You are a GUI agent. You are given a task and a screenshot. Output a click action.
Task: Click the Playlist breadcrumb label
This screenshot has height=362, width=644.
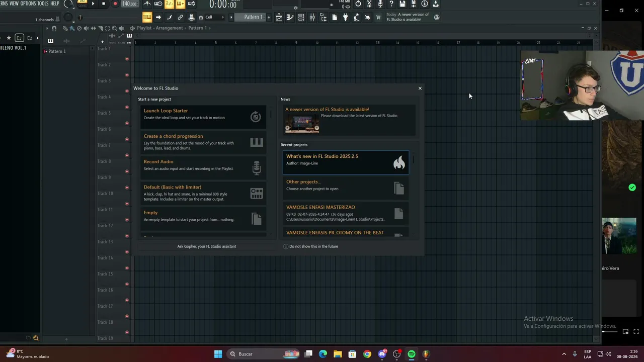click(x=145, y=28)
